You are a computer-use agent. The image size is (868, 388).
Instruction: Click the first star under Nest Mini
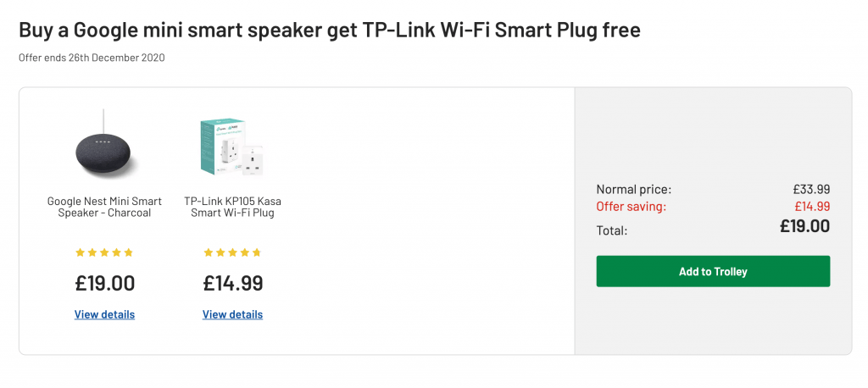point(81,253)
